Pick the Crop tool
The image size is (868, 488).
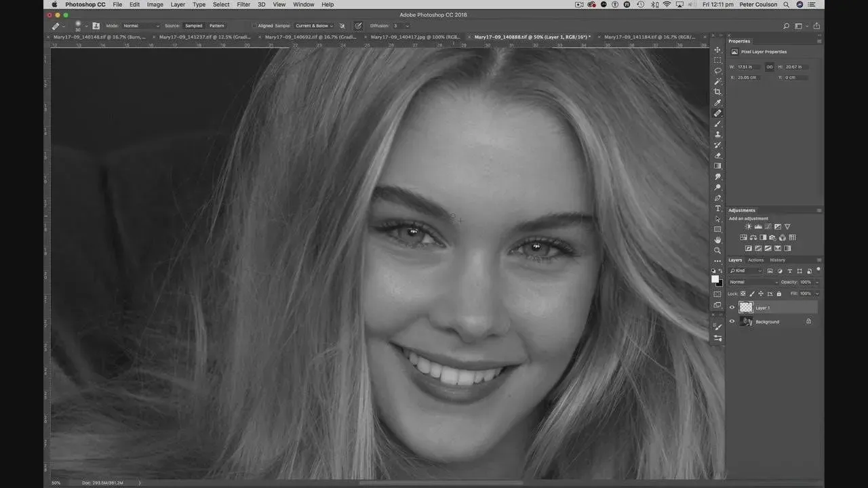717,92
